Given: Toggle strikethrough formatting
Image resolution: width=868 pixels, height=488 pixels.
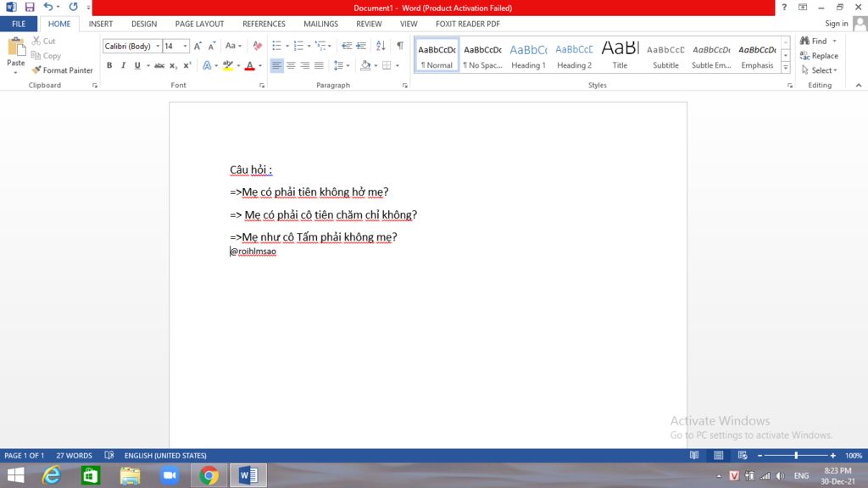Looking at the screenshot, I should 159,65.
